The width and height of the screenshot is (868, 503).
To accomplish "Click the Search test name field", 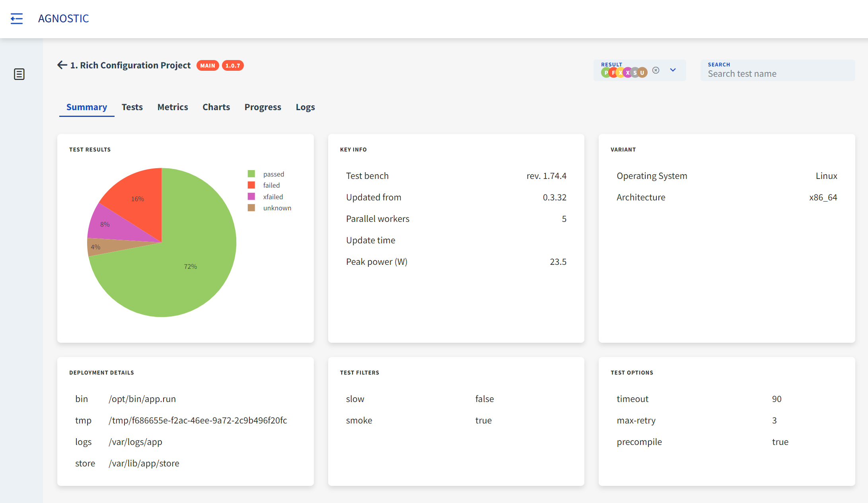I will 778,74.
